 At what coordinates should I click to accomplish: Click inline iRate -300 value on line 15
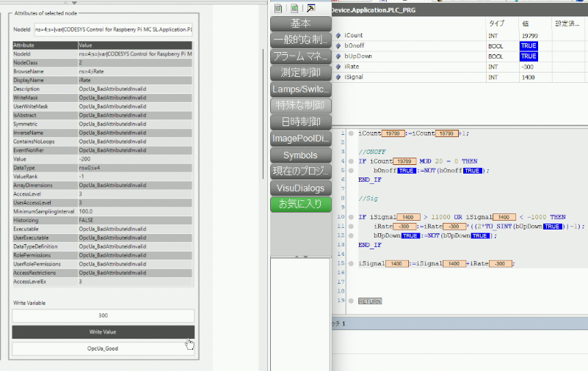click(500, 264)
